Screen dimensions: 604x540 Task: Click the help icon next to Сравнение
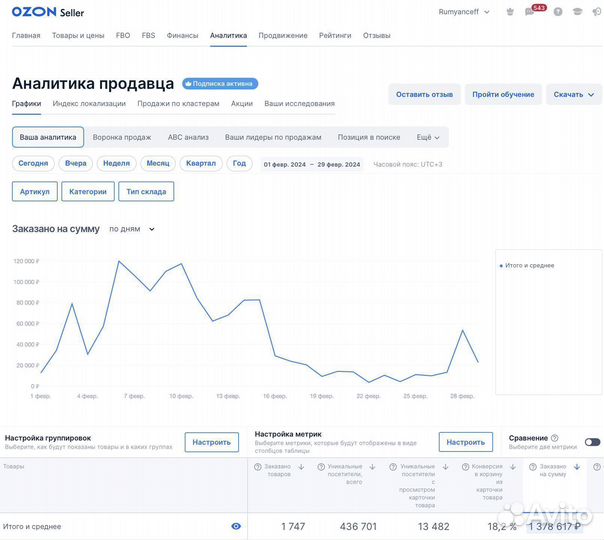point(554,438)
